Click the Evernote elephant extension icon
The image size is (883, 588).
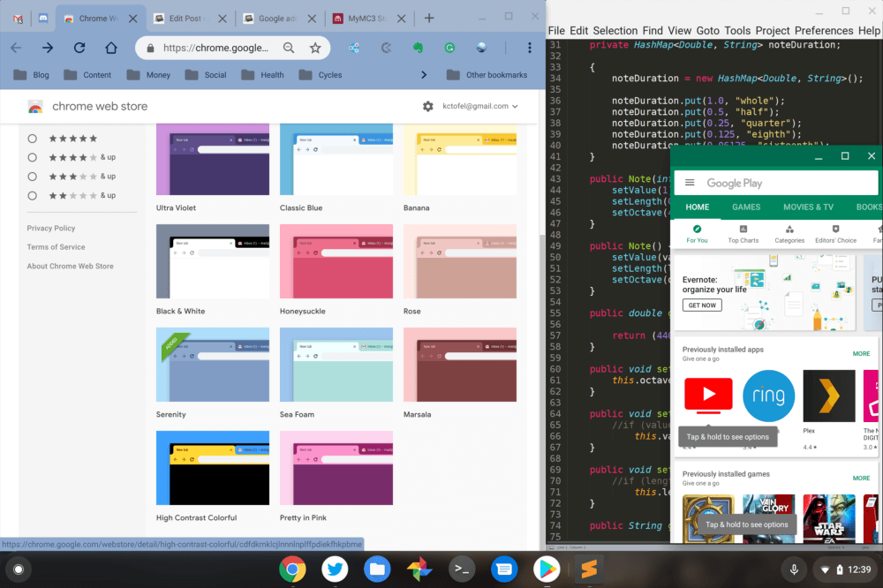click(x=418, y=48)
